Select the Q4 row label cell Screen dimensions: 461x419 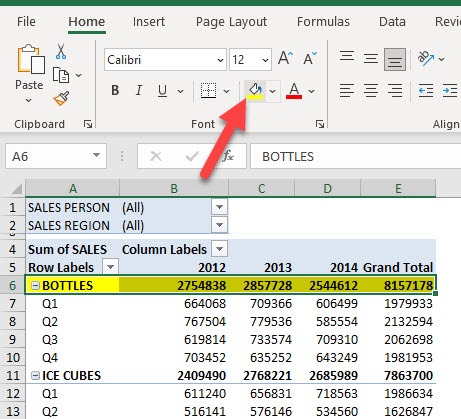tap(72, 358)
